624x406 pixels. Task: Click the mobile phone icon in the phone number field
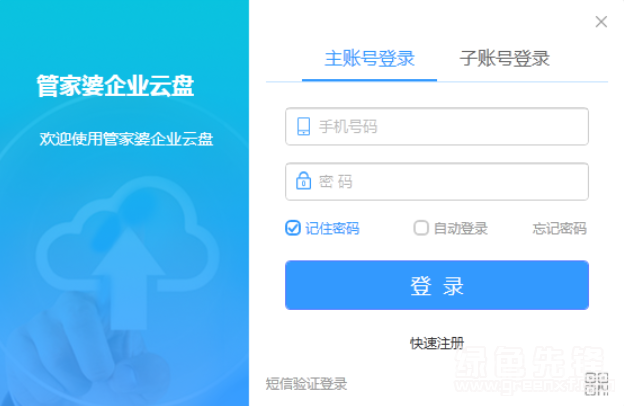pos(304,126)
